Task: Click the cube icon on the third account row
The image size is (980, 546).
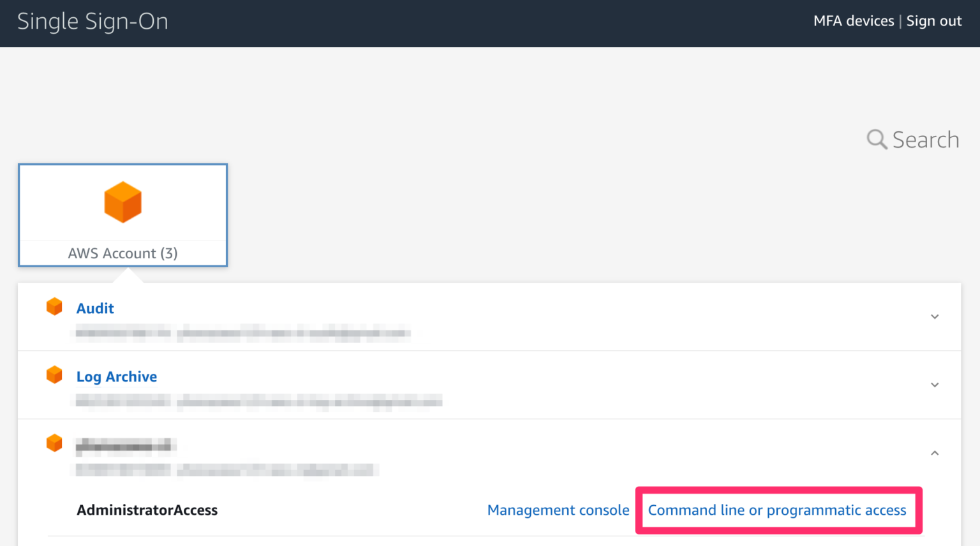Action: [x=54, y=443]
